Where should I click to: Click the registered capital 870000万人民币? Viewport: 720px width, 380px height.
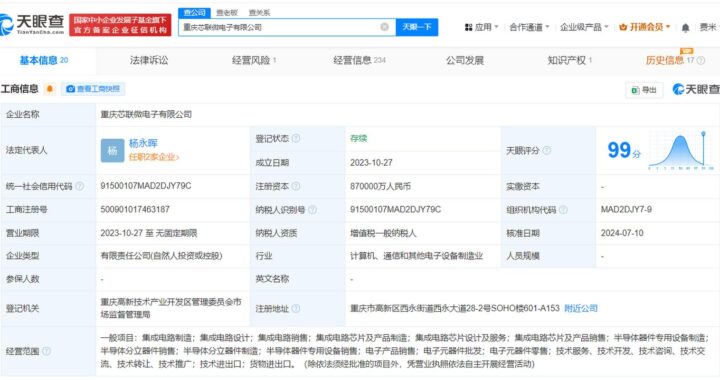(380, 186)
